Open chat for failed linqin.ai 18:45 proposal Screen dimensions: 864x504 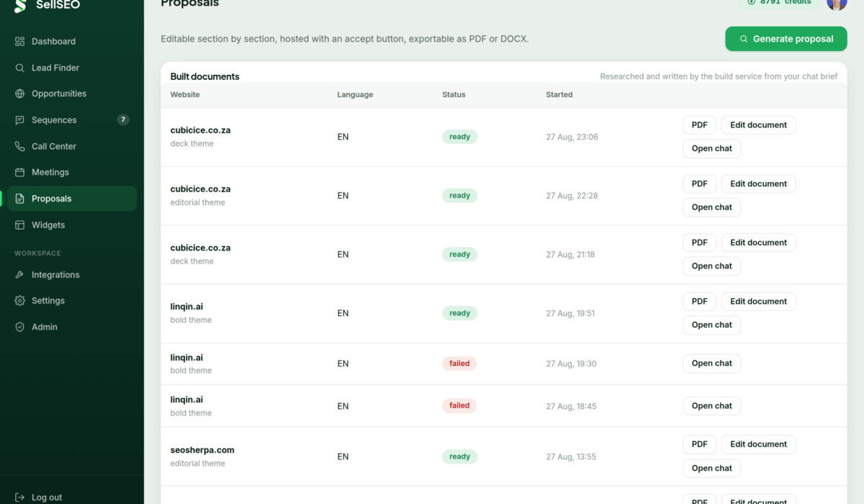pyautogui.click(x=711, y=406)
